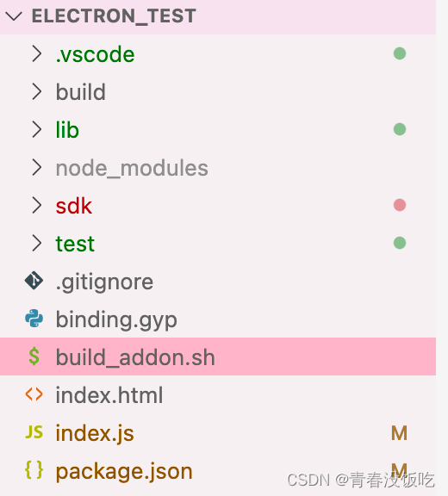Click the red status dot on sdk
The width and height of the screenshot is (448, 496).
400,205
